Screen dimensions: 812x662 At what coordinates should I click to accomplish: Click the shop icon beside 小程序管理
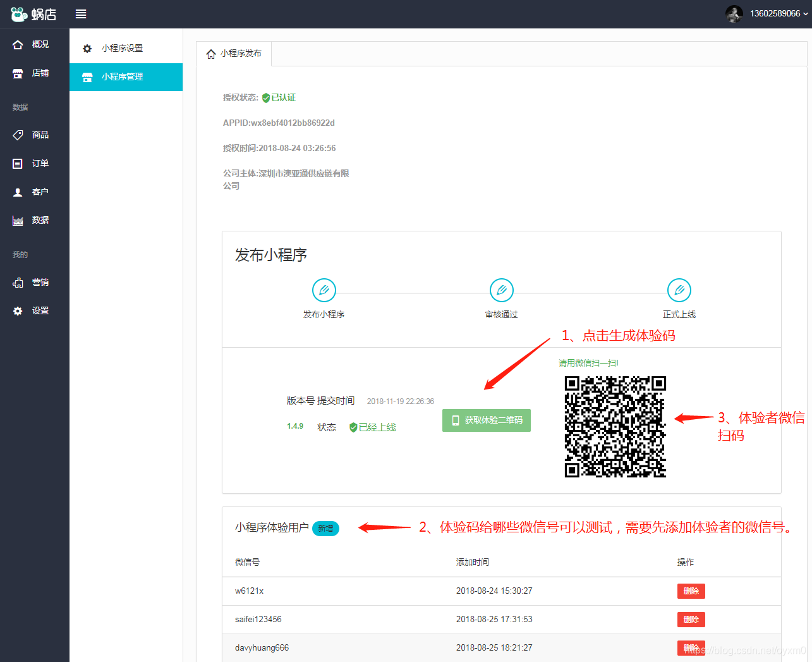[87, 77]
